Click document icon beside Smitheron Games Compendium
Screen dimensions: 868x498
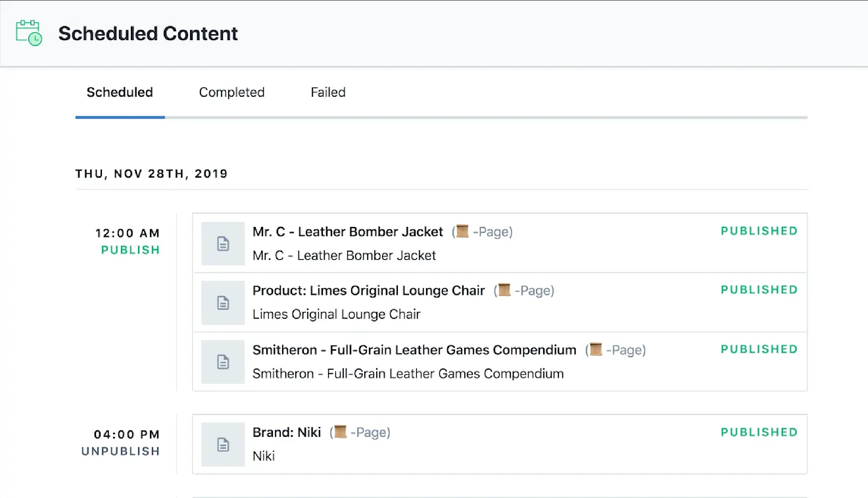pos(223,362)
